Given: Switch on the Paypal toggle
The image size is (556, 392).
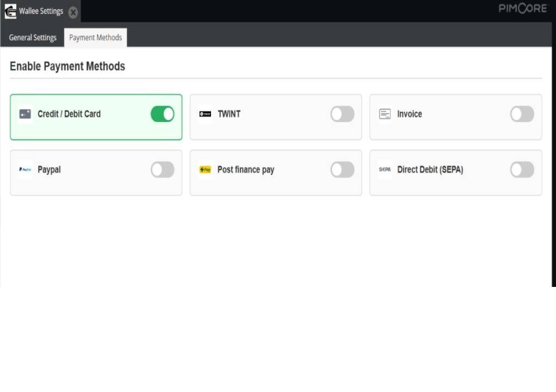Looking at the screenshot, I should pyautogui.click(x=162, y=170).
